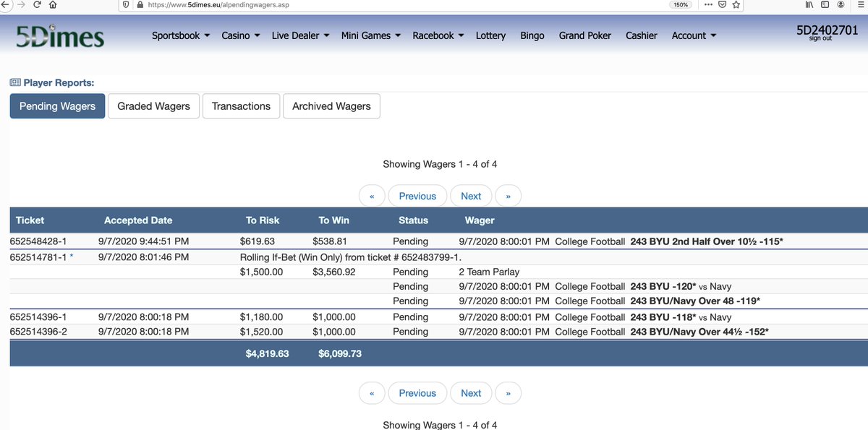Toggle the browser sidebar icon

click(825, 4)
